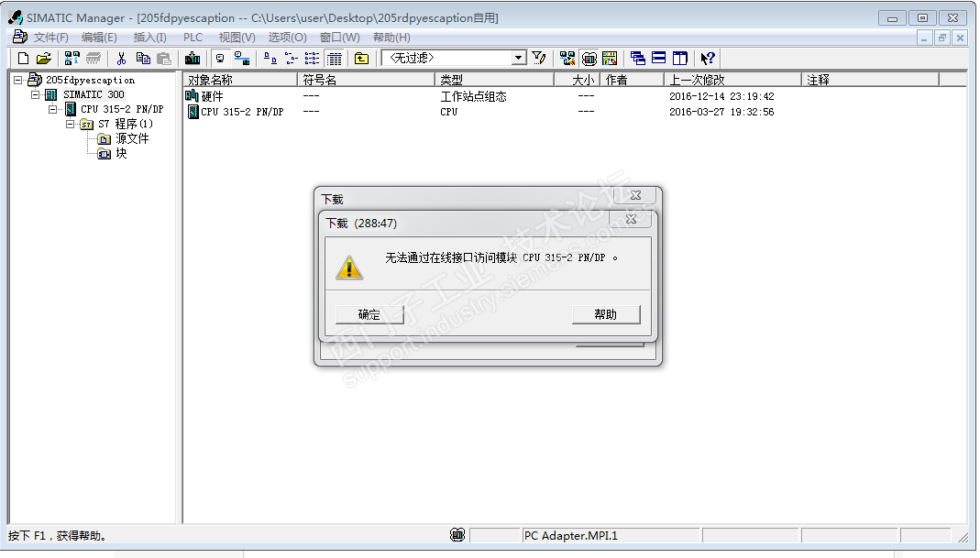Set List view in the toolbar

(312, 59)
